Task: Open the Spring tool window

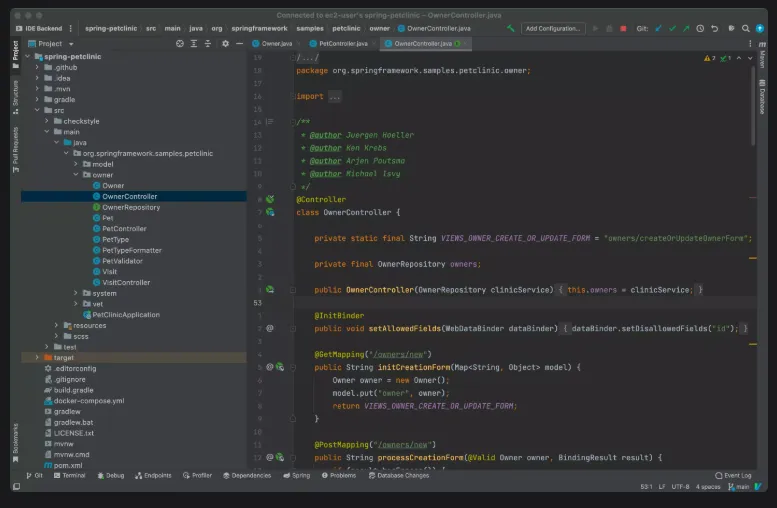Action: [296, 476]
